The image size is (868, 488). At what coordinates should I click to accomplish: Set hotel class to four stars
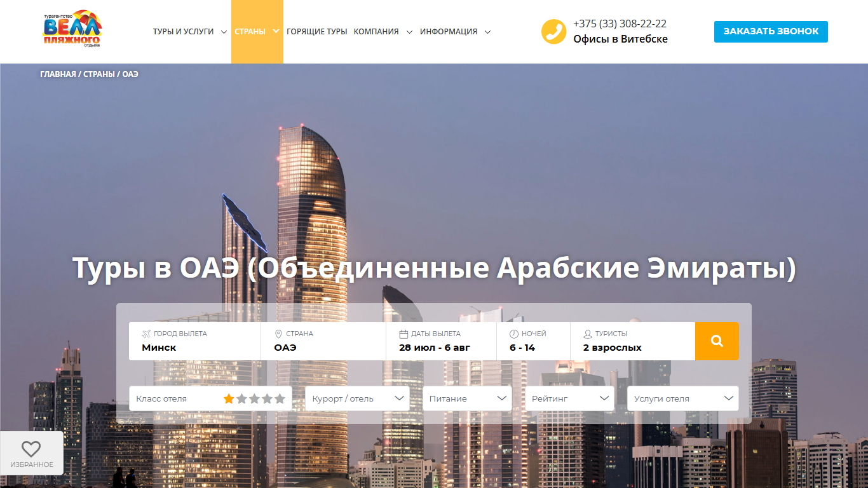pyautogui.click(x=267, y=398)
